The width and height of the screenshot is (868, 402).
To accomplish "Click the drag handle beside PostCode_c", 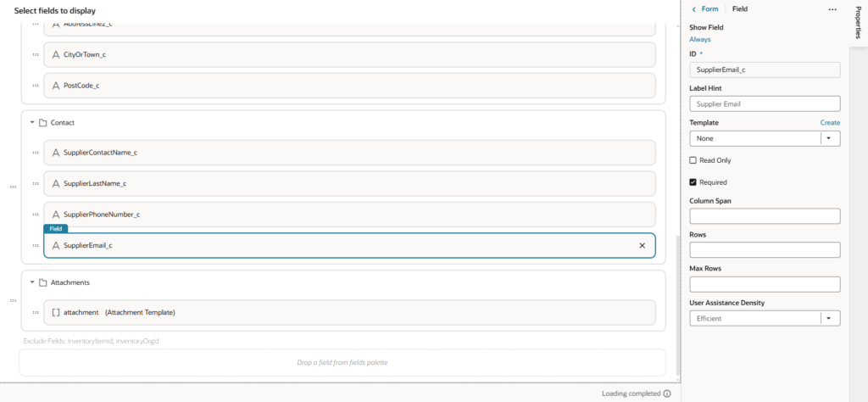I will pos(36,86).
